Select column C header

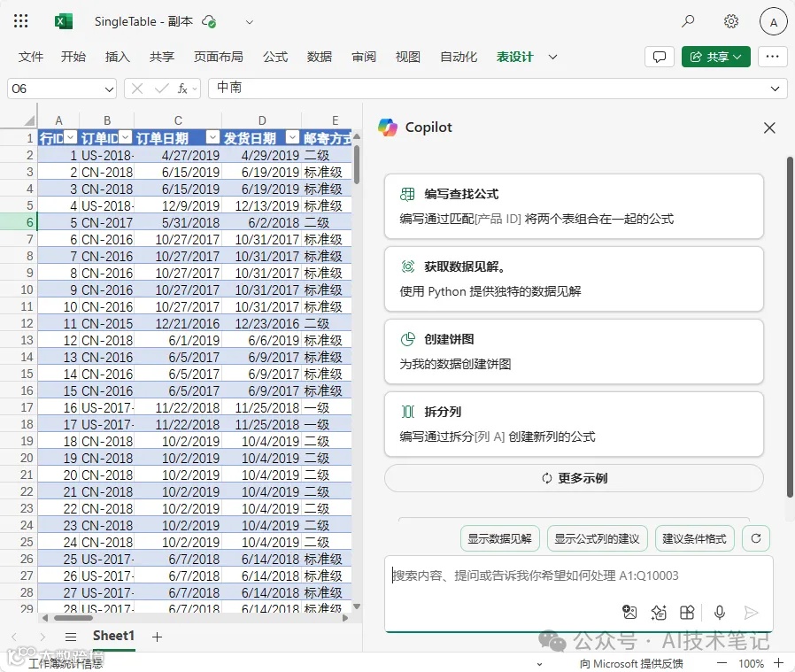click(178, 120)
